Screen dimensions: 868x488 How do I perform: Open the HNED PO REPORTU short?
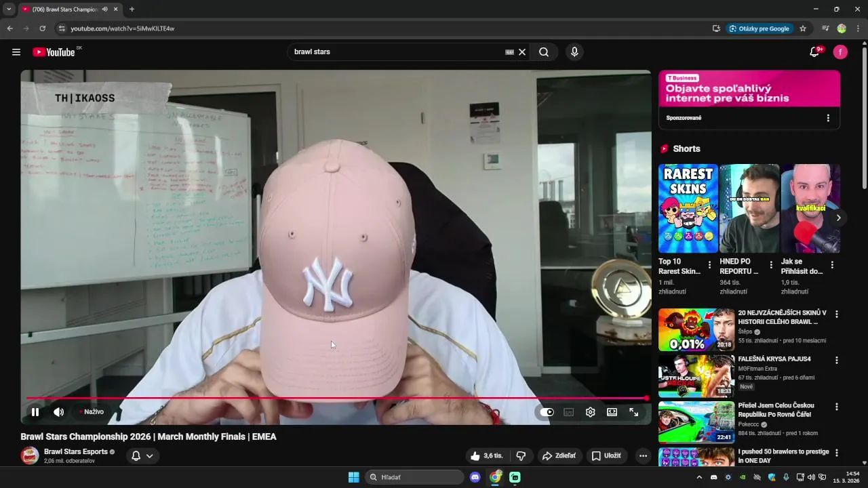[x=749, y=209]
